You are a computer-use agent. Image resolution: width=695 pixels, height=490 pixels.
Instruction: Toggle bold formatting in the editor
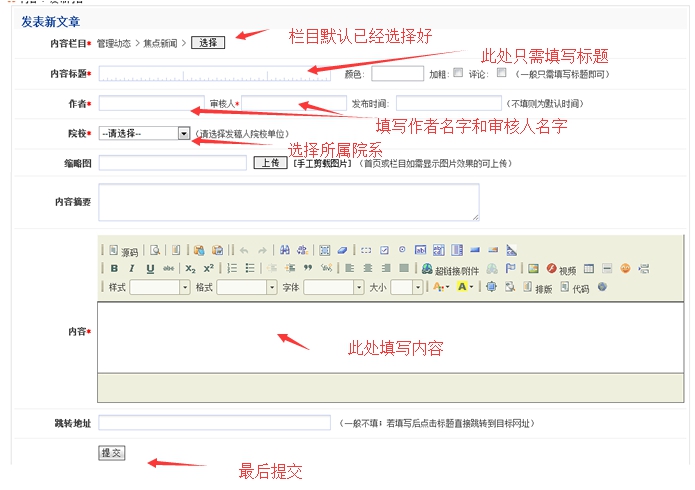click(x=114, y=268)
